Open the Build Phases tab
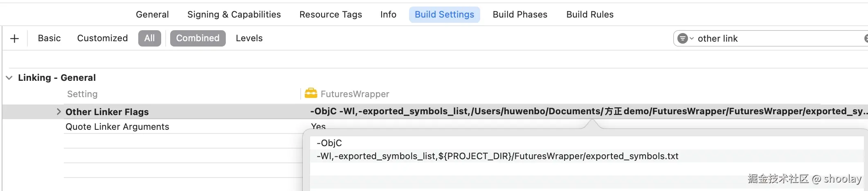 pos(520,15)
